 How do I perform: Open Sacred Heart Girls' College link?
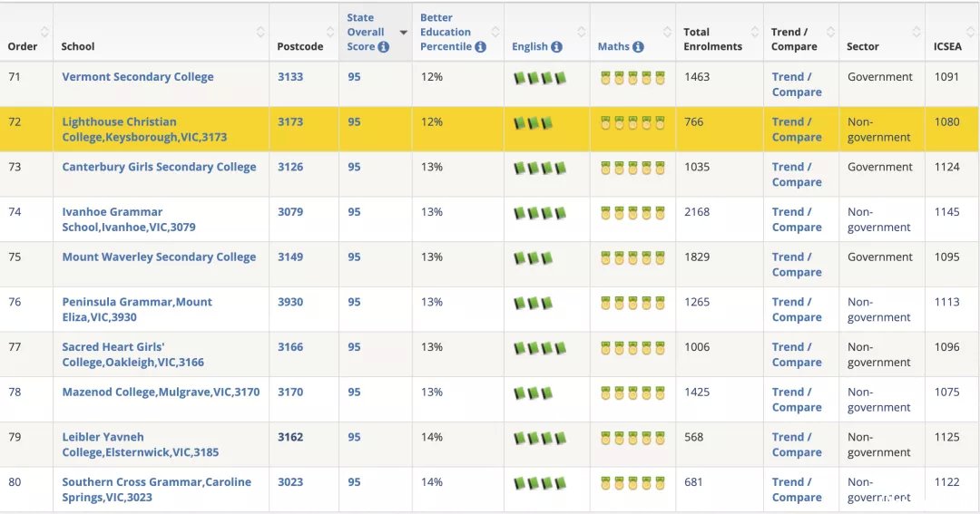(x=132, y=354)
